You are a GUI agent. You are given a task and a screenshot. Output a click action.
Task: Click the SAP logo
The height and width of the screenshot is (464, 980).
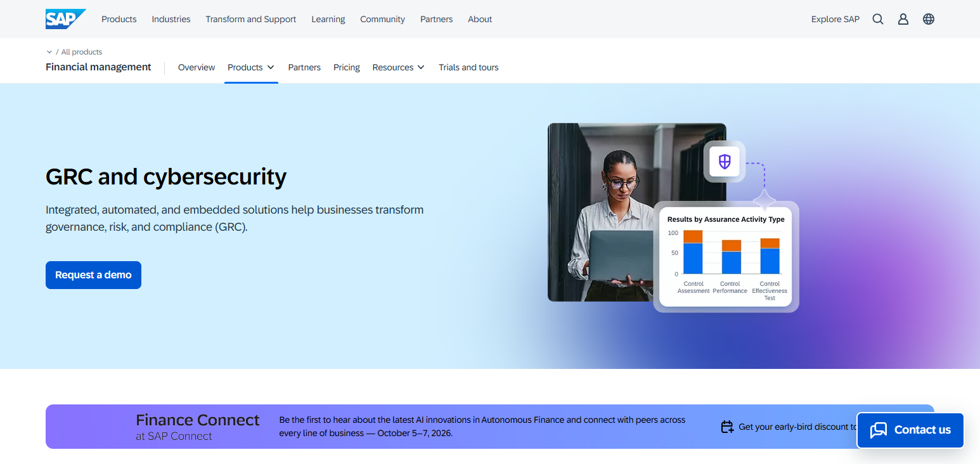[65, 19]
